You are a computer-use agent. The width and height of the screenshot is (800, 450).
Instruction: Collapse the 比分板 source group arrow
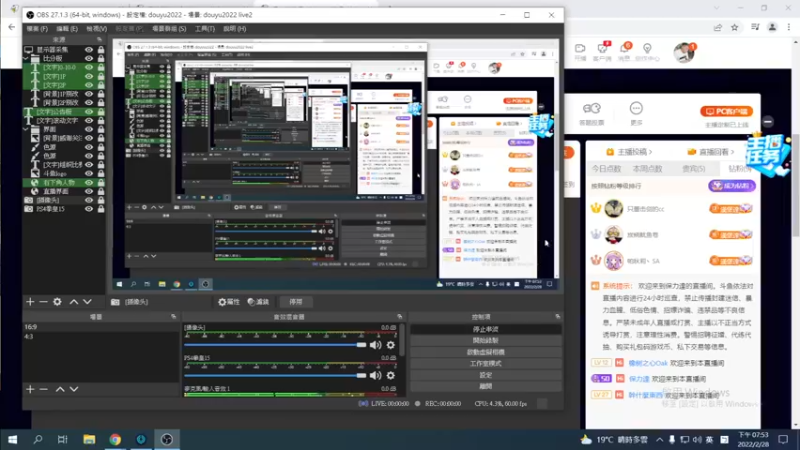point(26,59)
